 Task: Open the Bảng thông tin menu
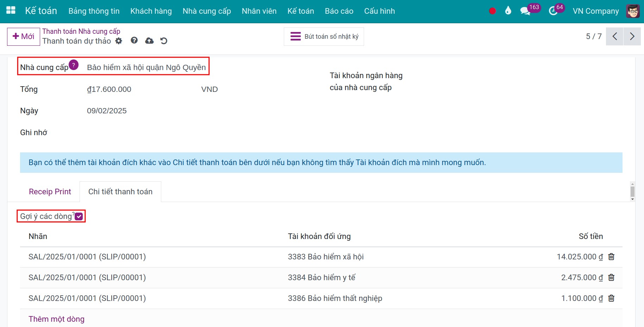pyautogui.click(x=94, y=11)
